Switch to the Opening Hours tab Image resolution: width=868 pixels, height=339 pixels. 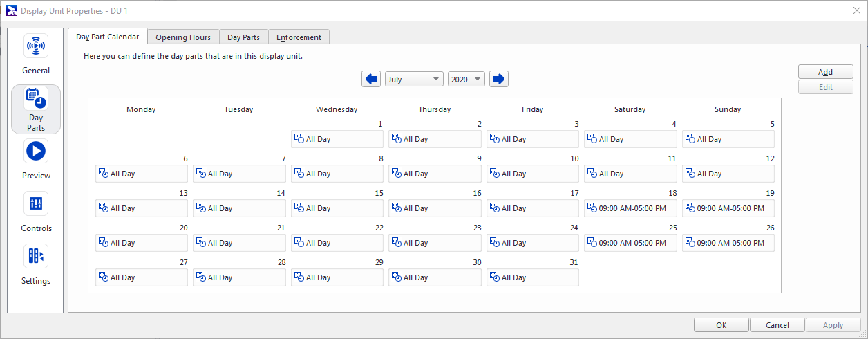coord(182,37)
